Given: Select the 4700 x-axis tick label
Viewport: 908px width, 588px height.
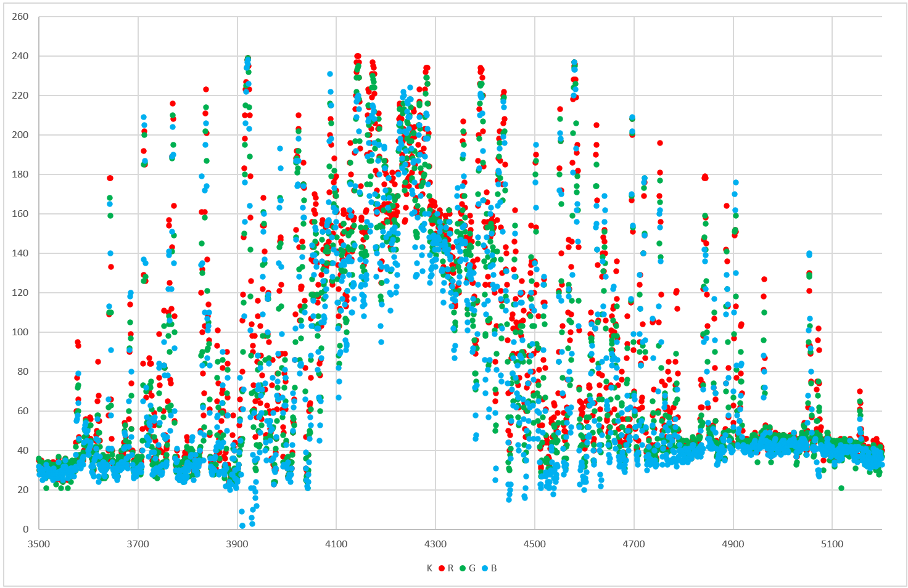Looking at the screenshot, I should [634, 544].
